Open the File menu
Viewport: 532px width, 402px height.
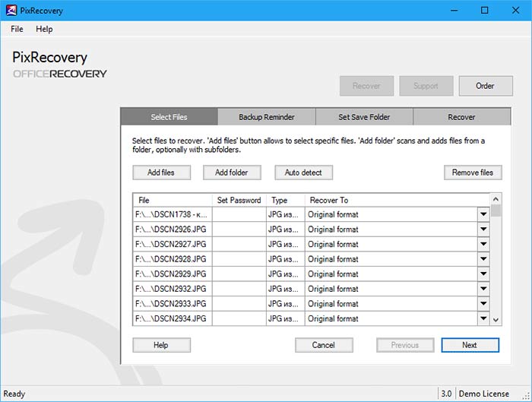click(17, 29)
